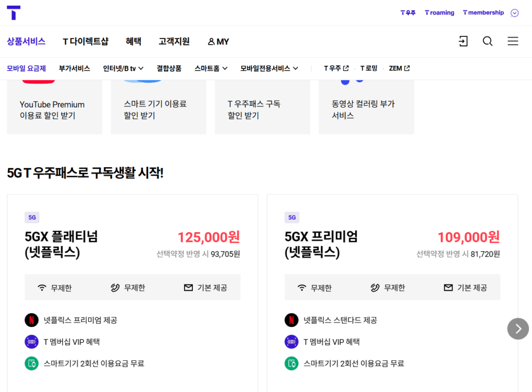Open the hamburger menu icon
This screenshot has width=532, height=392.
[x=513, y=41]
